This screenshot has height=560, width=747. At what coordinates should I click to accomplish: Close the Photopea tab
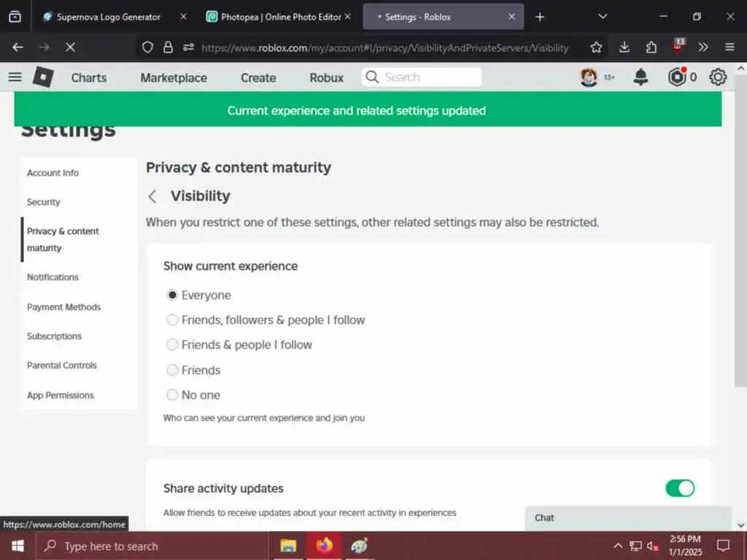point(348,17)
